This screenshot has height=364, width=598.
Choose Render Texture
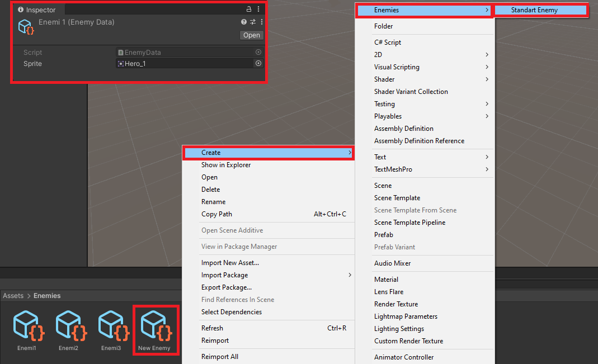(x=425, y=304)
